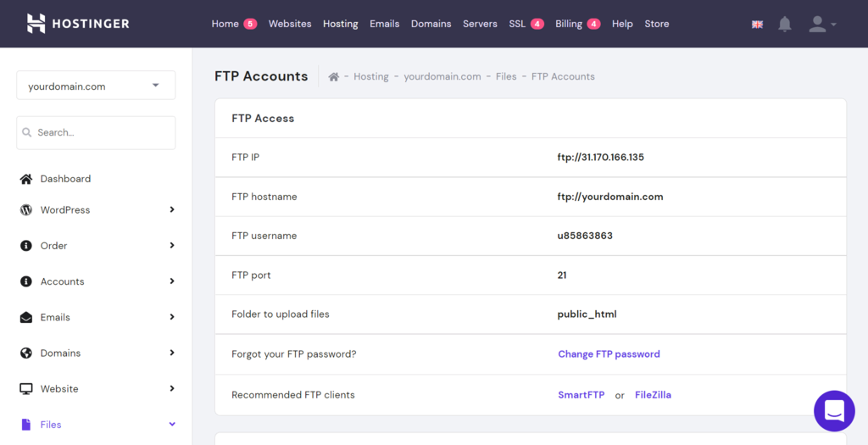This screenshot has height=445, width=868.
Task: Open the SSL menu item
Action: 517,24
